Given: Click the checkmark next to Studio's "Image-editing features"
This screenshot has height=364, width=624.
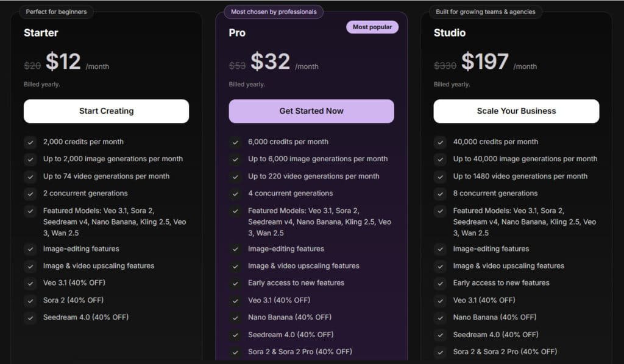Looking at the screenshot, I should tap(441, 249).
